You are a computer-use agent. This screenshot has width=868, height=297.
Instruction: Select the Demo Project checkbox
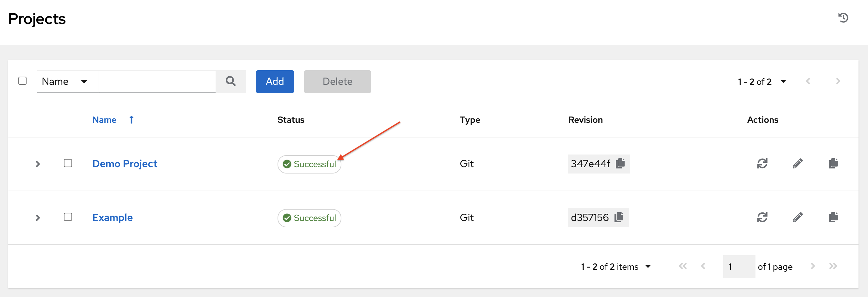(68, 163)
